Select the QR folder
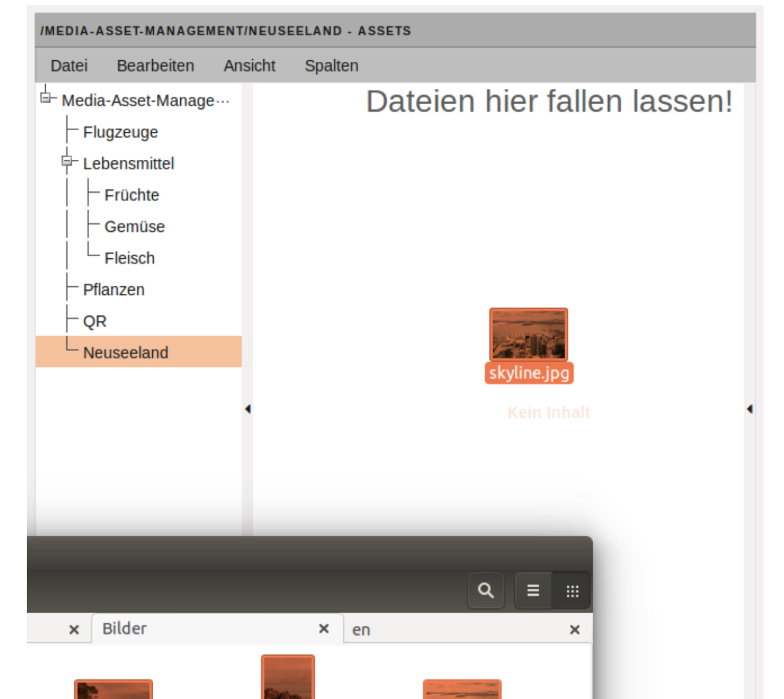This screenshot has width=784, height=699. coord(95,321)
